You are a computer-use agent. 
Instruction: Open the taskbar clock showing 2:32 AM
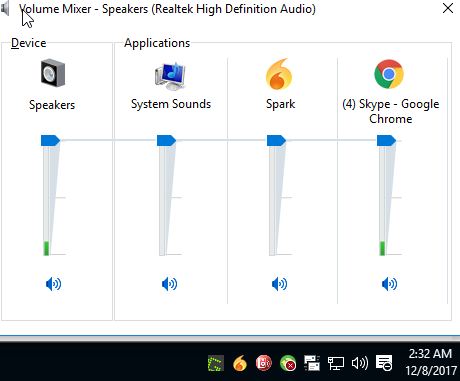[431, 362]
